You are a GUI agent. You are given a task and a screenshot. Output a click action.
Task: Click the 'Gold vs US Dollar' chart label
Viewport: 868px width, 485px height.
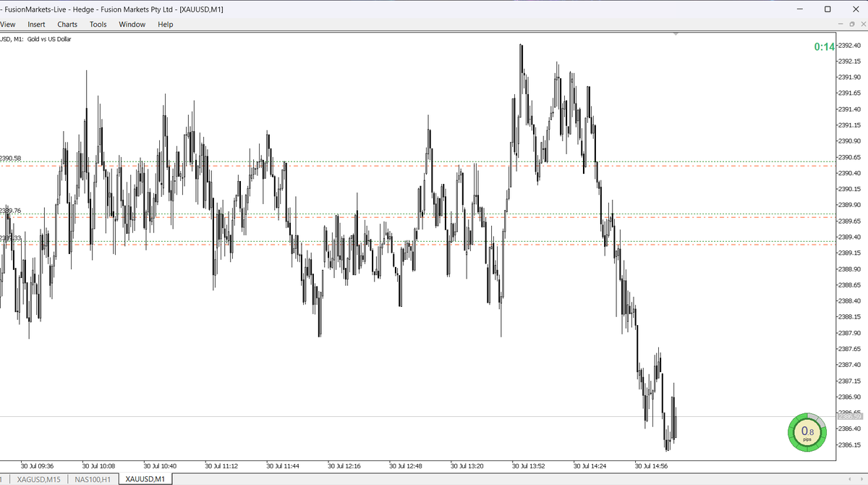tap(49, 38)
